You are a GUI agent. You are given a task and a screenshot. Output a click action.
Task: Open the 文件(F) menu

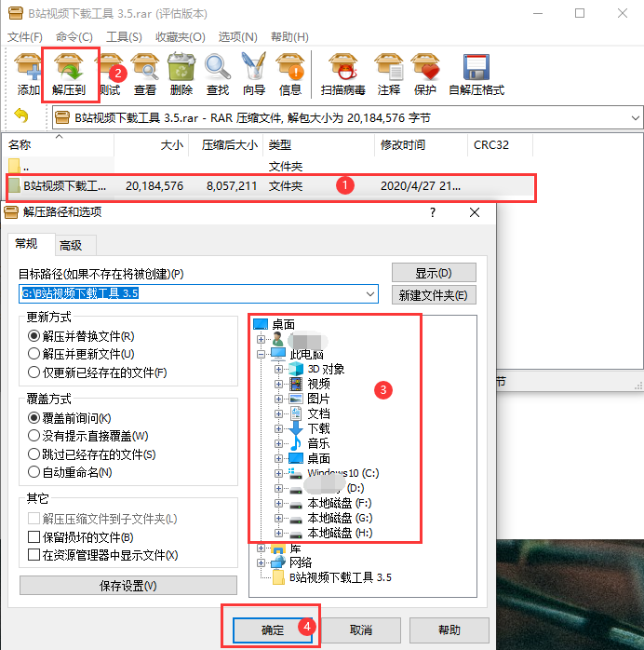[x=25, y=37]
